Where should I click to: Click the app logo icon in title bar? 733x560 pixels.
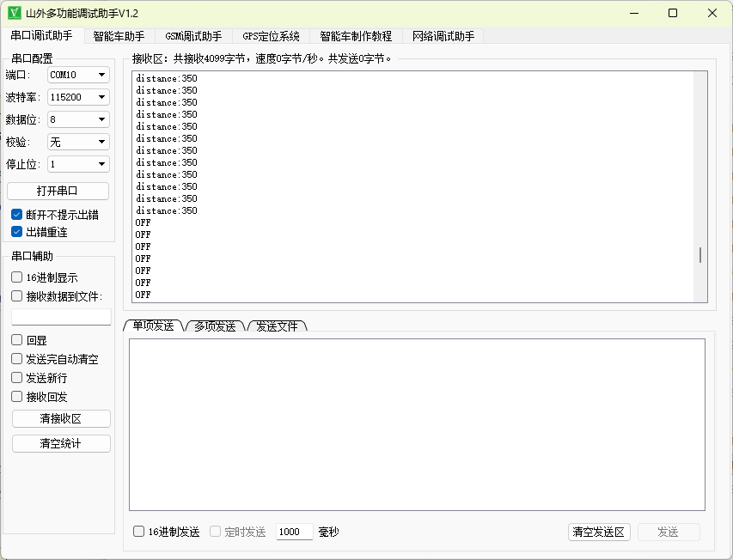15,13
